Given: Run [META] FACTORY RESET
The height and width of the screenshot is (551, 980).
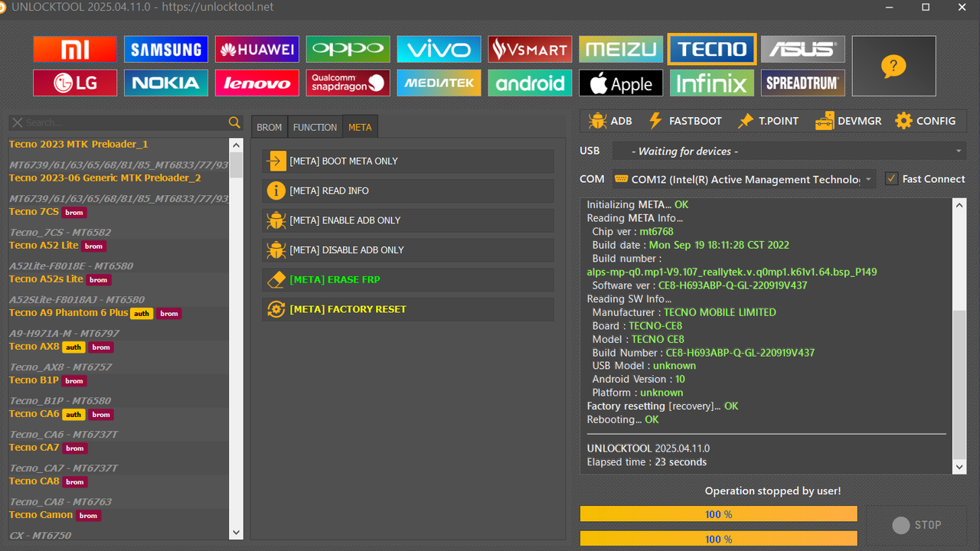Looking at the screenshot, I should click(408, 309).
